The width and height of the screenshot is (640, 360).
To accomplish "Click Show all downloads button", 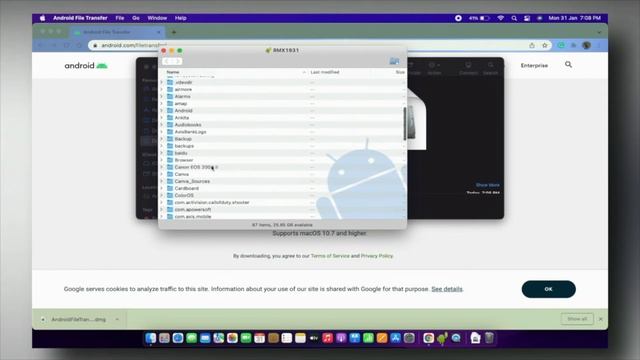I will pyautogui.click(x=577, y=319).
